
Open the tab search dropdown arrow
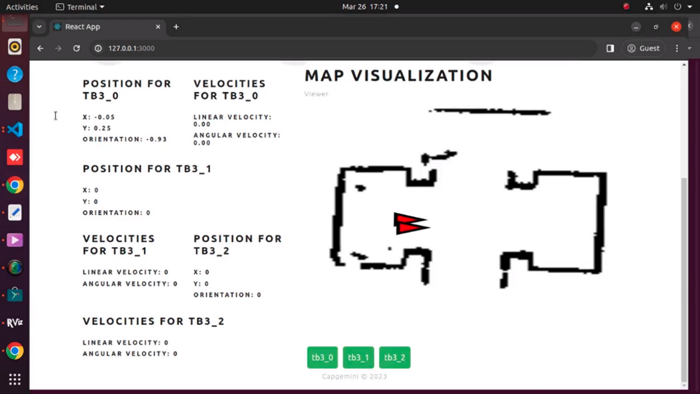[39, 27]
